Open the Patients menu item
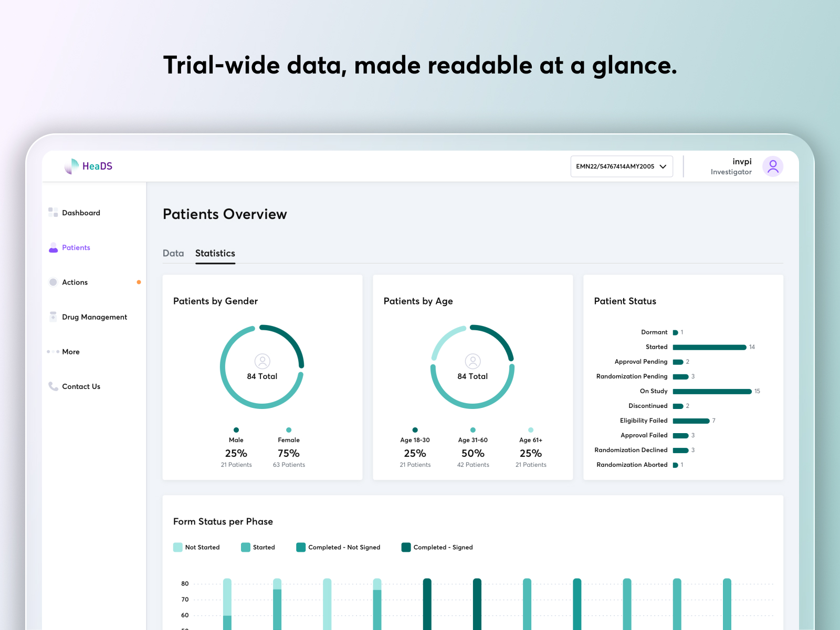840x630 pixels. [x=76, y=247]
